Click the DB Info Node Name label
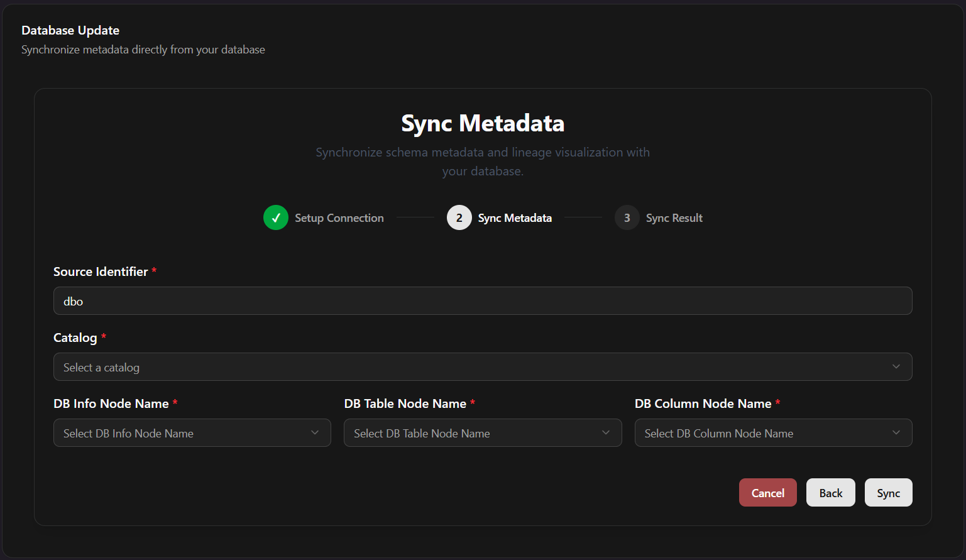 111,404
